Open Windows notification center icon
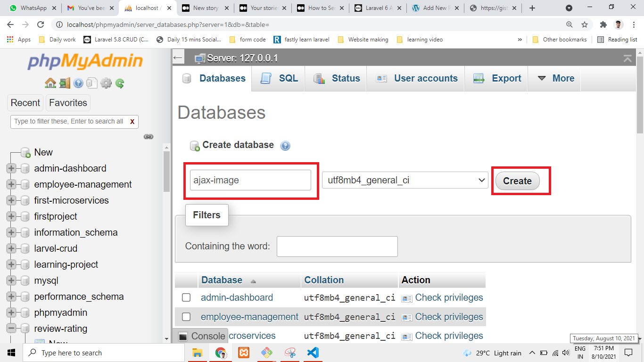The width and height of the screenshot is (644, 362). pyautogui.click(x=628, y=353)
